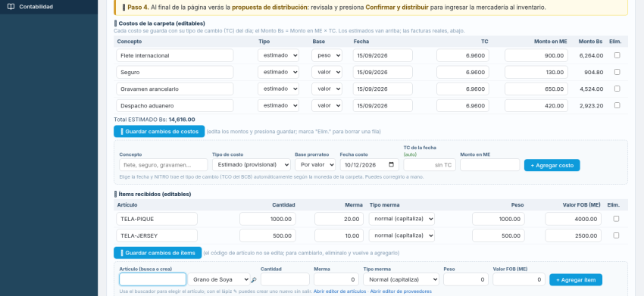Open calendar picker in Fecha costo field
644x296 pixels.
click(391, 164)
